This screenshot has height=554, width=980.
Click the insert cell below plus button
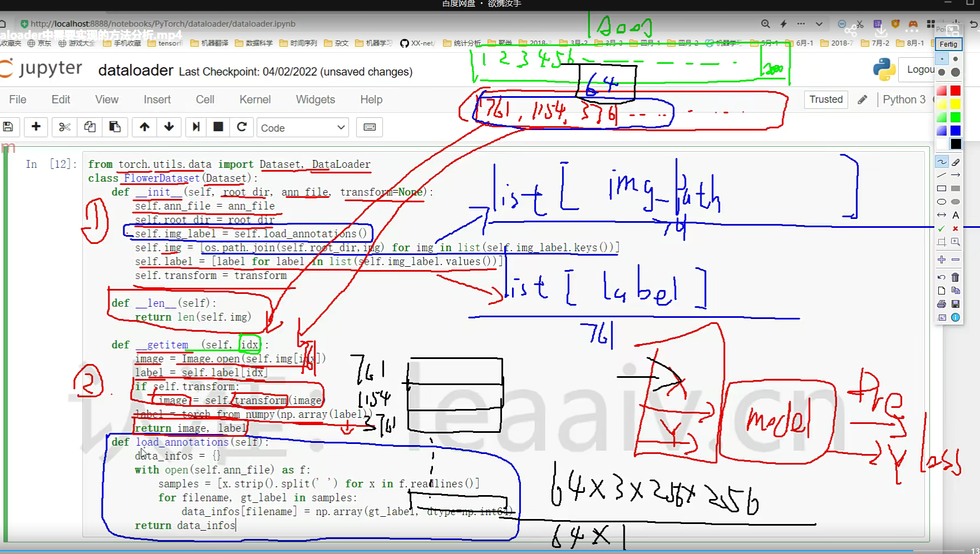pos(36,127)
